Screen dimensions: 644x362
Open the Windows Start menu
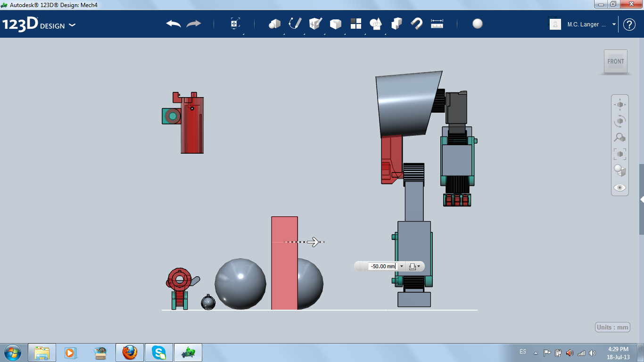point(12,353)
